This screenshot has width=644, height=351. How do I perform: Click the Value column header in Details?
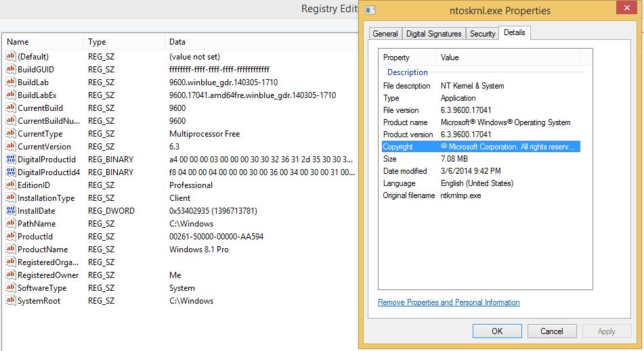point(508,57)
